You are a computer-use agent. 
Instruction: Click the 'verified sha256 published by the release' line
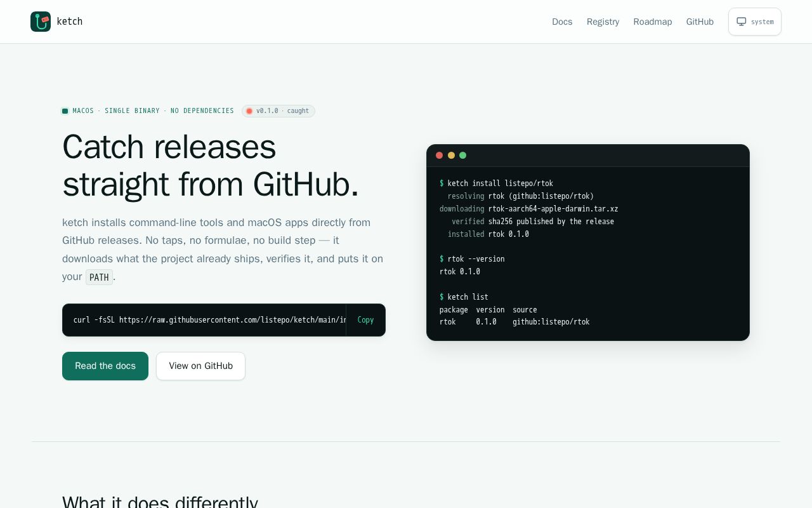[533, 222]
